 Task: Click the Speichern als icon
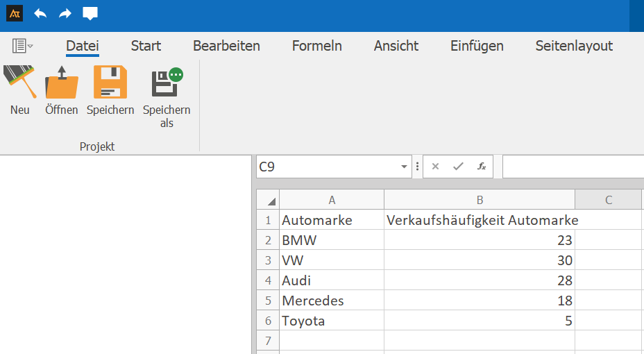(x=167, y=83)
